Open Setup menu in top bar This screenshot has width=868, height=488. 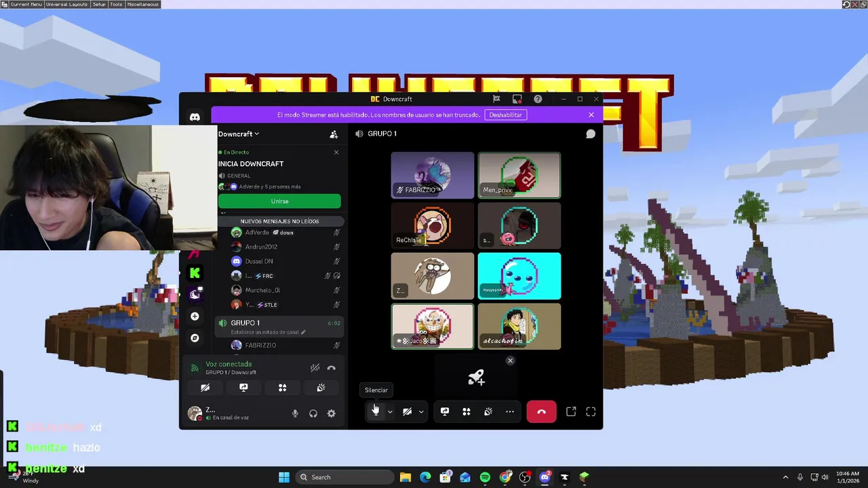click(99, 4)
